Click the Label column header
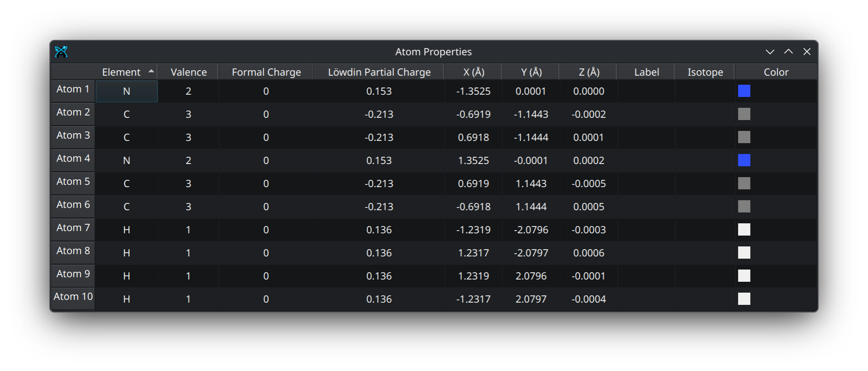Image resolution: width=868 pixels, height=371 pixels. pyautogui.click(x=646, y=72)
